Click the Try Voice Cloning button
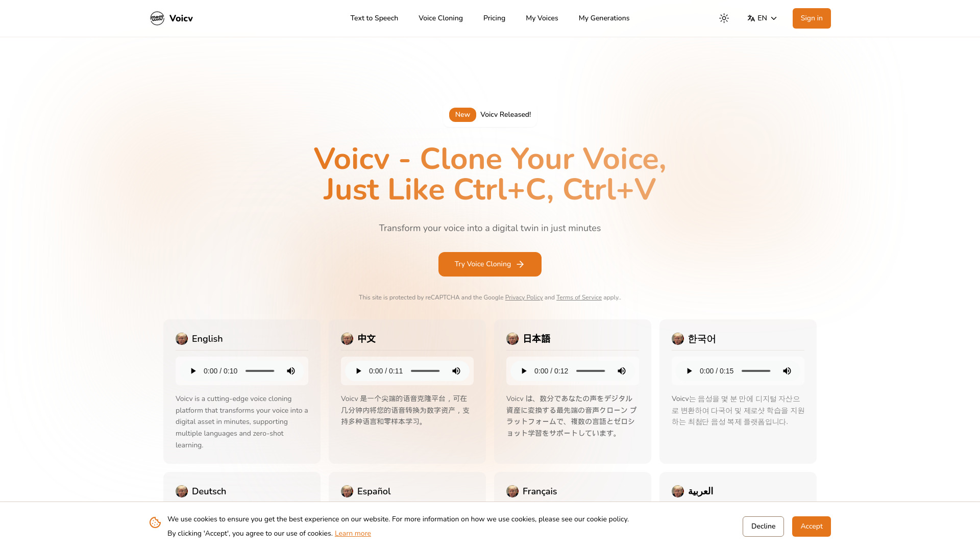This screenshot has width=980, height=551. 489,264
